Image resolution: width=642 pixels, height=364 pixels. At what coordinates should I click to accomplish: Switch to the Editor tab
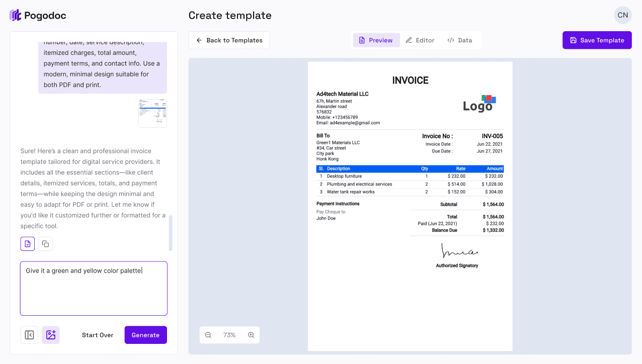coord(420,40)
